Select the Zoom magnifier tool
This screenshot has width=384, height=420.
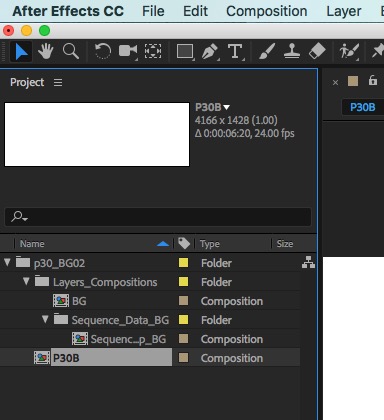pos(71,52)
